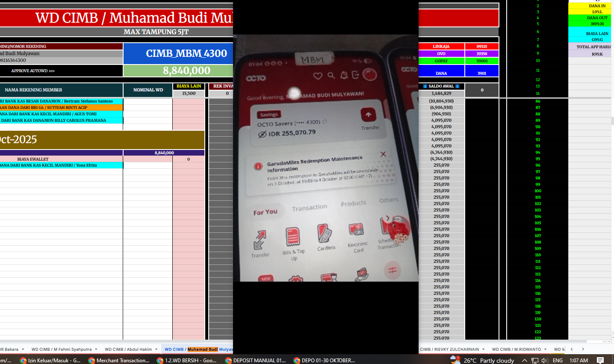Tap the search magnifier in the OCTO phone header
Screen dimensions: 614x364
331,76
